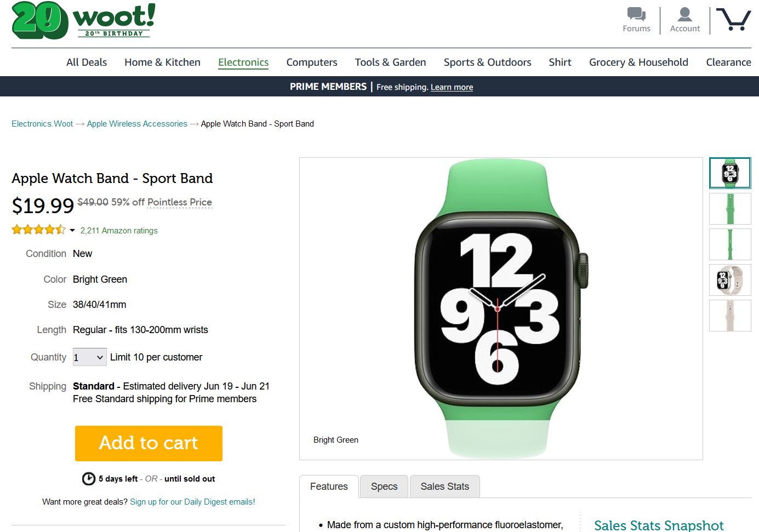Select the green watch face thumbnail
Screen dimensions: 759x532
[x=730, y=173]
